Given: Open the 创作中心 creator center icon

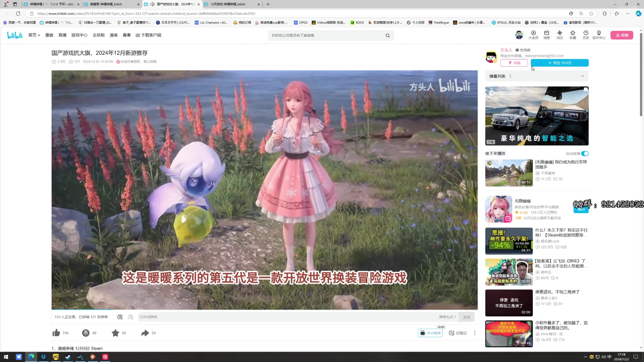Looking at the screenshot, I should [x=599, y=35].
